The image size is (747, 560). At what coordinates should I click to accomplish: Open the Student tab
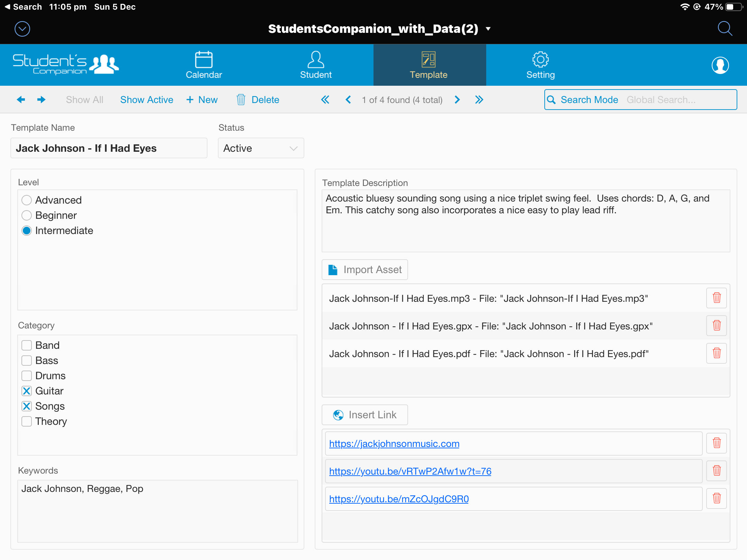coord(316,65)
